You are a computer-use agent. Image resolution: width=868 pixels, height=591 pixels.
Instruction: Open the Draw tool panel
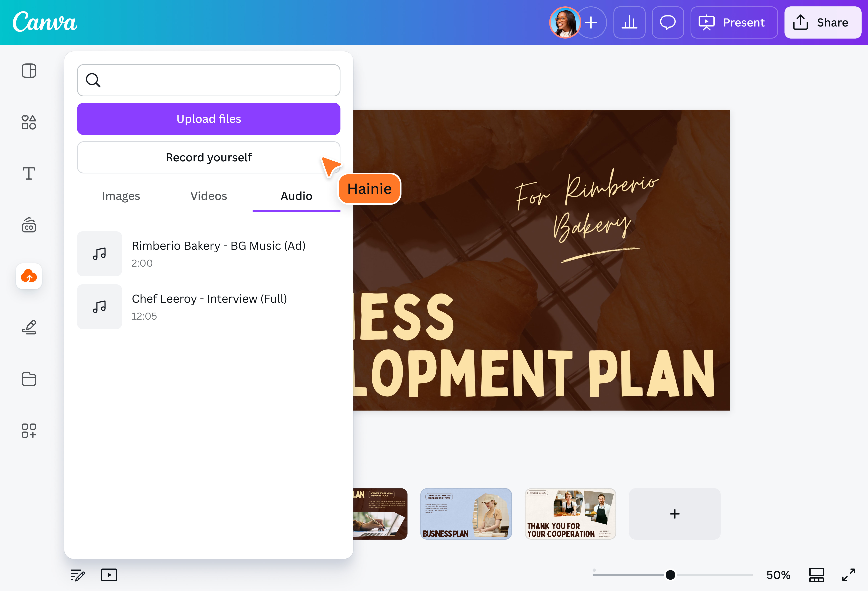29,328
